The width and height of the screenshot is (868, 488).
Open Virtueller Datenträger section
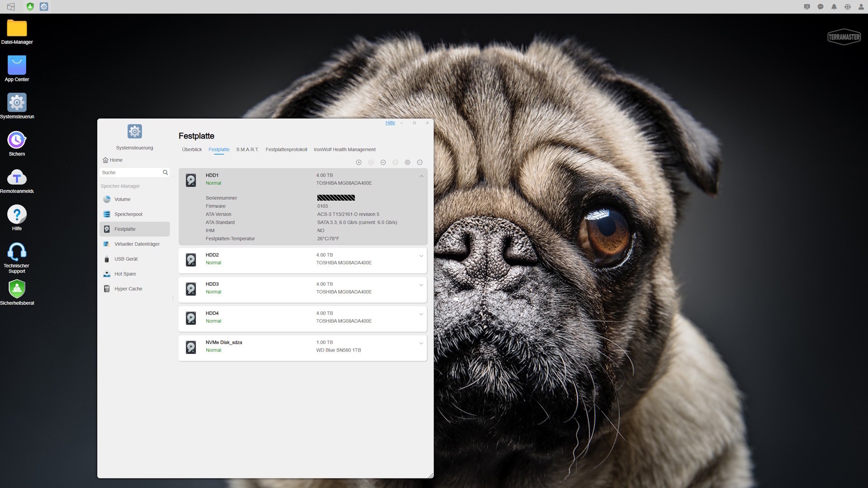click(x=137, y=244)
